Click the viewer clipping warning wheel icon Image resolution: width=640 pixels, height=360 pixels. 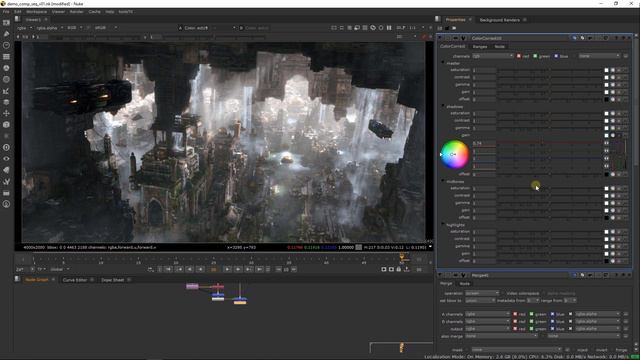click(x=373, y=28)
